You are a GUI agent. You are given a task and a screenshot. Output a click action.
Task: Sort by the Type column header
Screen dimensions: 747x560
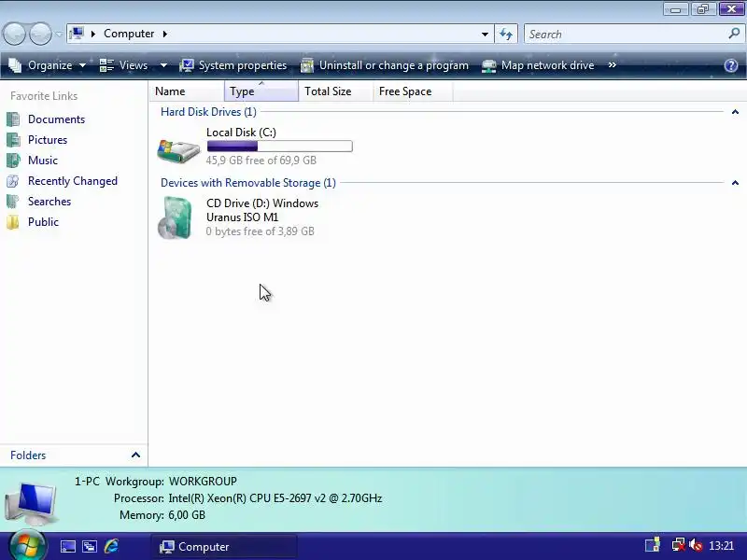tap(261, 91)
